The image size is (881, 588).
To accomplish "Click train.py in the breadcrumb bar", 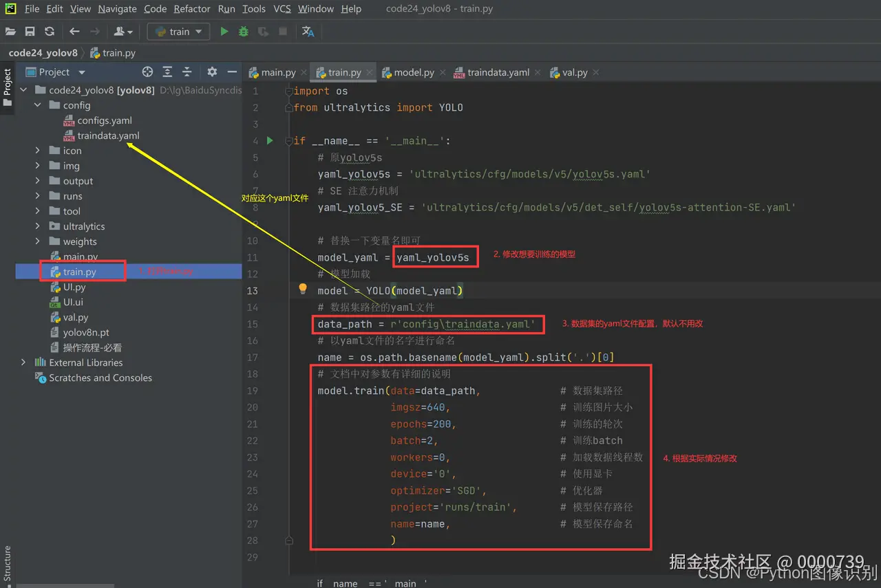I will coord(113,53).
